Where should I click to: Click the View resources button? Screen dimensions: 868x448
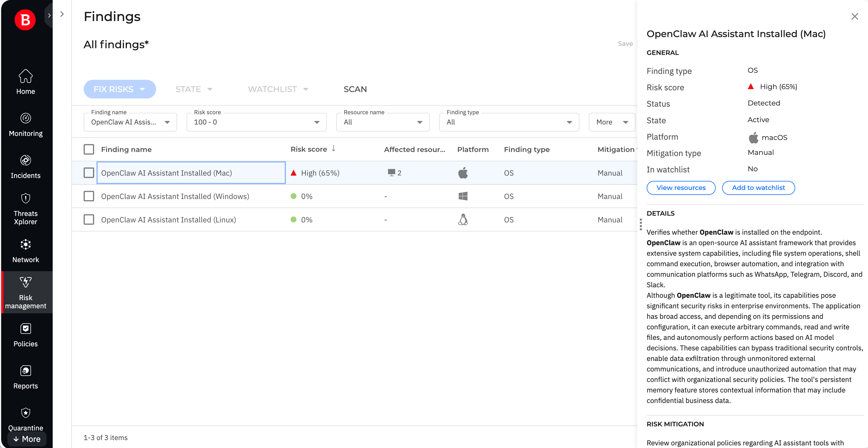coord(681,188)
